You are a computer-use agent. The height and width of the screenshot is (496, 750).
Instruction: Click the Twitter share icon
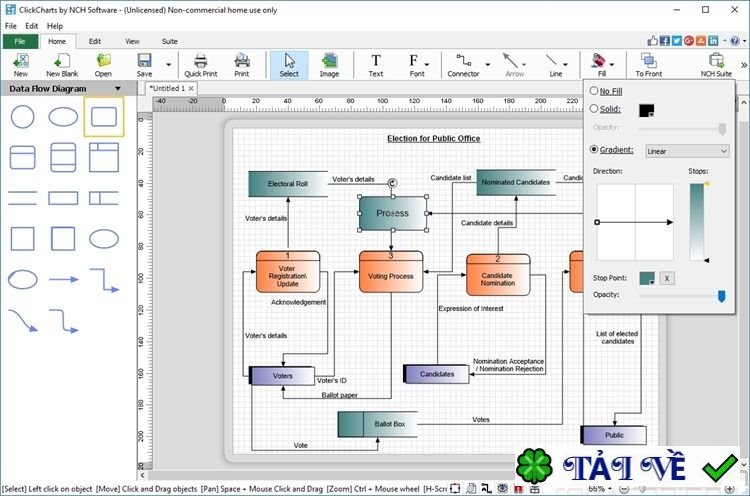676,41
